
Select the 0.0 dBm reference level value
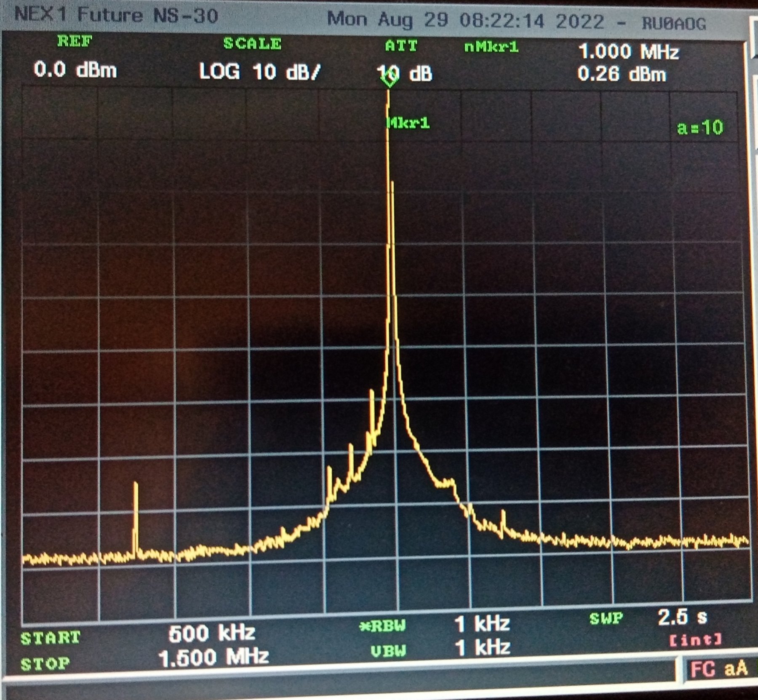[75, 69]
